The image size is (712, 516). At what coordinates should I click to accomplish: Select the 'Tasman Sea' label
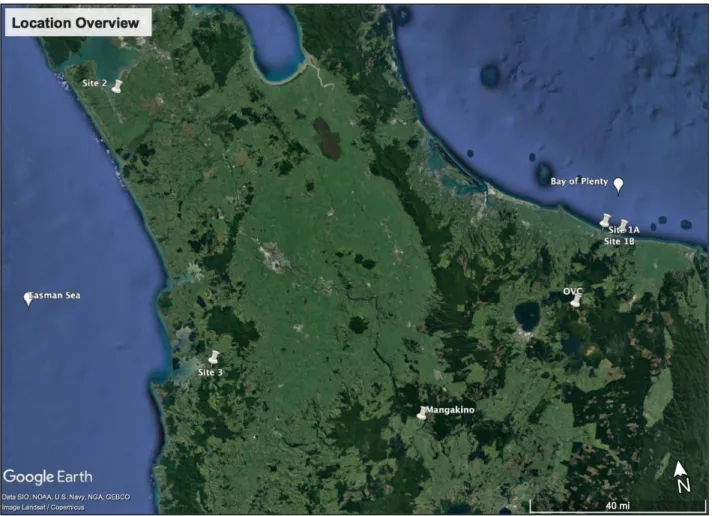pyautogui.click(x=54, y=296)
